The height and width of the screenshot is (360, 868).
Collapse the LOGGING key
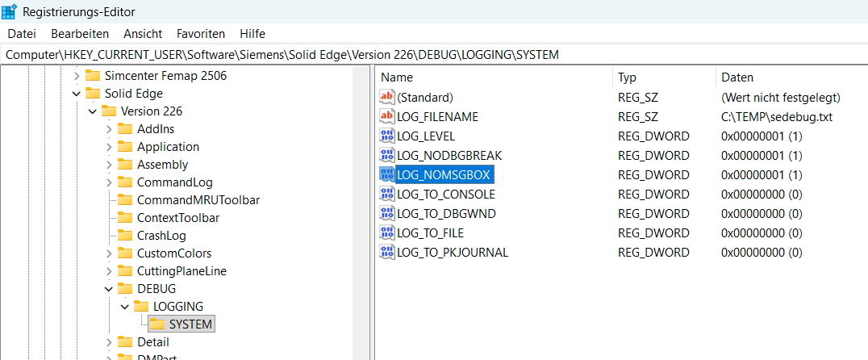tap(125, 306)
